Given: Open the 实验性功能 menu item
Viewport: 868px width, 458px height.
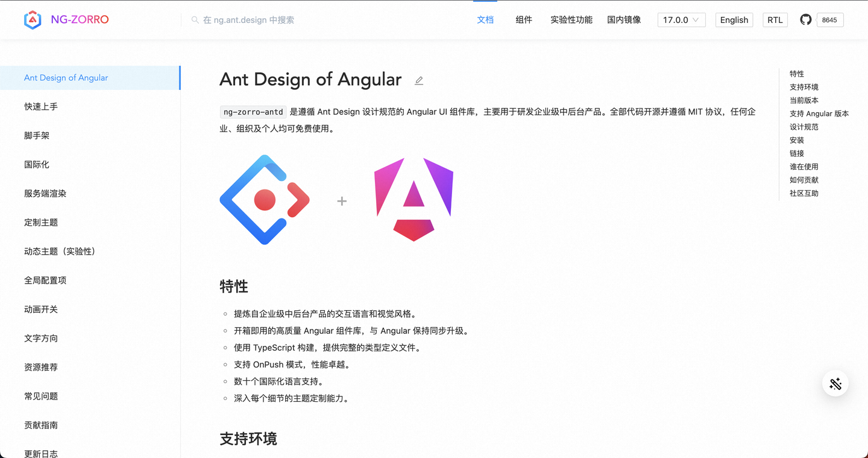Looking at the screenshot, I should tap(571, 19).
